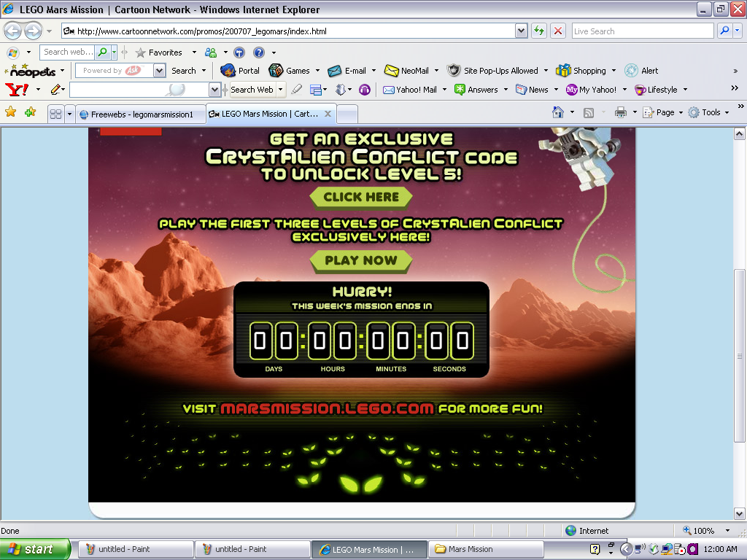This screenshot has width=747, height=560.
Task: Click the Neopets toolbar logo
Action: click(x=31, y=71)
